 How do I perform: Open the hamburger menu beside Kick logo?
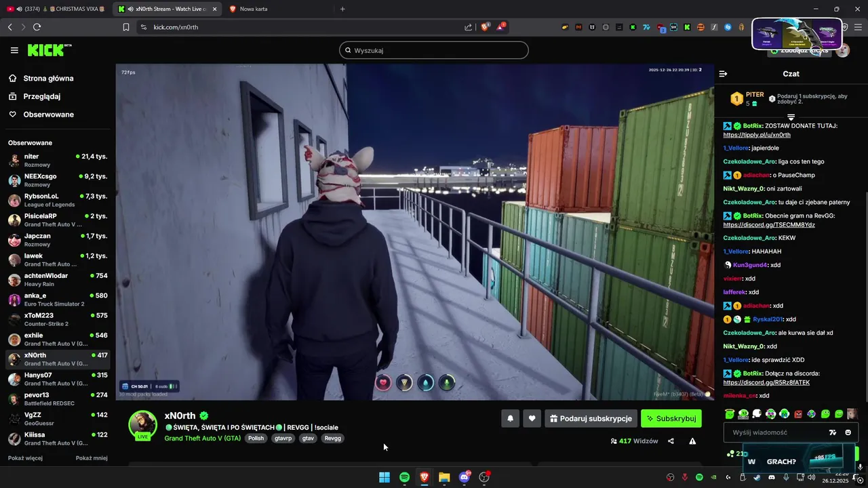coord(14,50)
